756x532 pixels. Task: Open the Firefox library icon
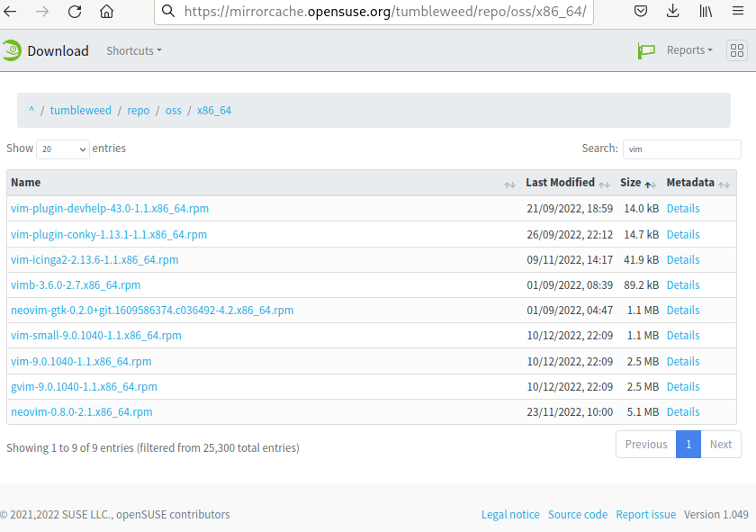(x=706, y=13)
